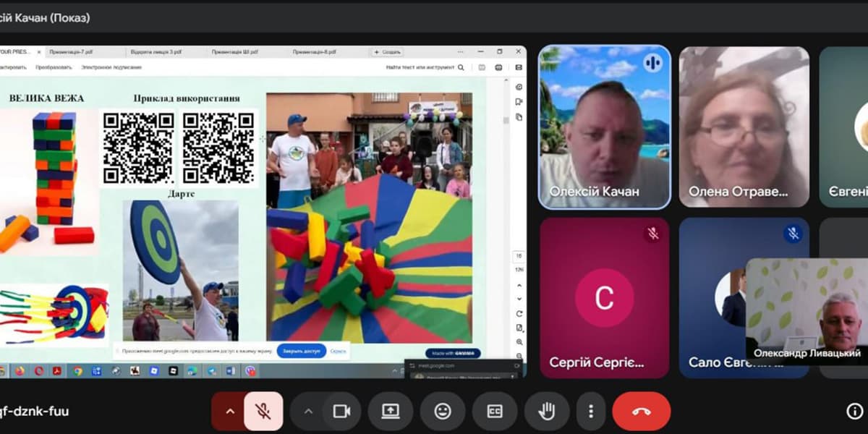Viewport: 868px width, 434px height.
Task: Open Firefox from the taskbar
Action: tap(20, 371)
